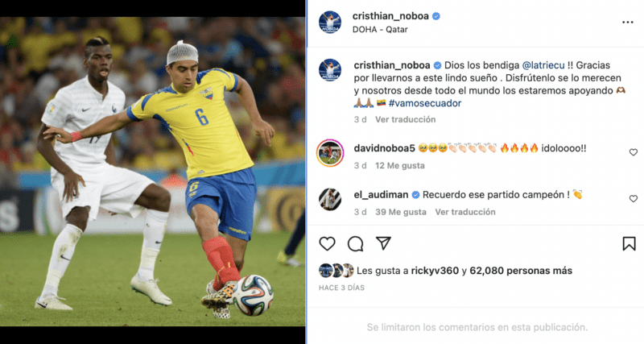This screenshot has width=644, height=344.
Task: Translate caption with Ver traducción
Action: pyautogui.click(x=405, y=119)
